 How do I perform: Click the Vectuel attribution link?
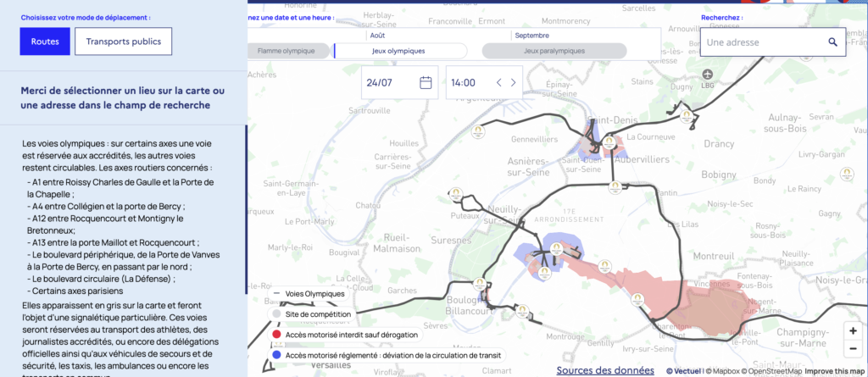click(684, 371)
